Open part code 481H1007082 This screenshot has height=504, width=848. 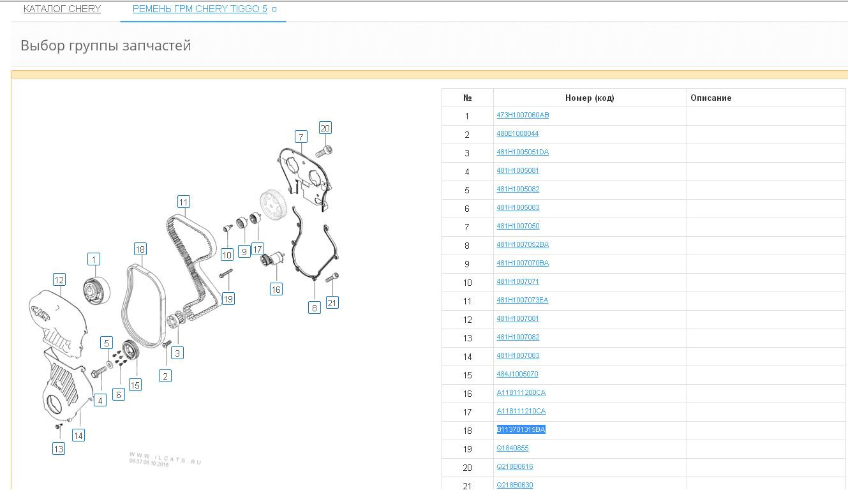(518, 337)
